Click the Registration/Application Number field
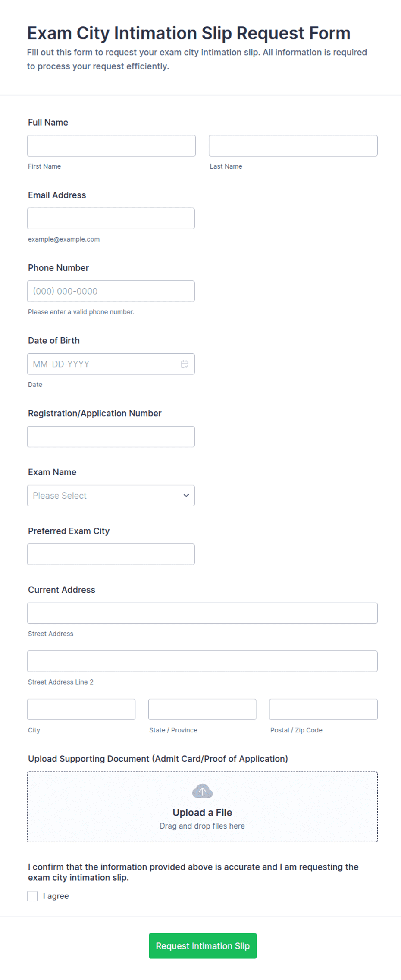 pos(111,437)
